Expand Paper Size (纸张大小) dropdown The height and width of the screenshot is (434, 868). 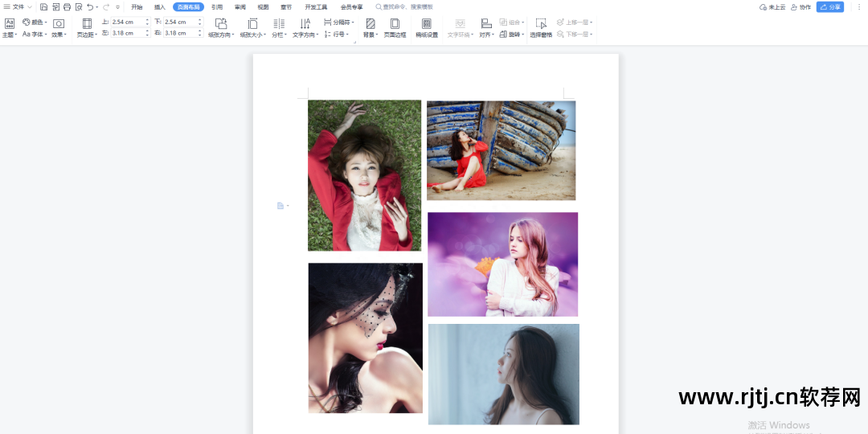[253, 28]
